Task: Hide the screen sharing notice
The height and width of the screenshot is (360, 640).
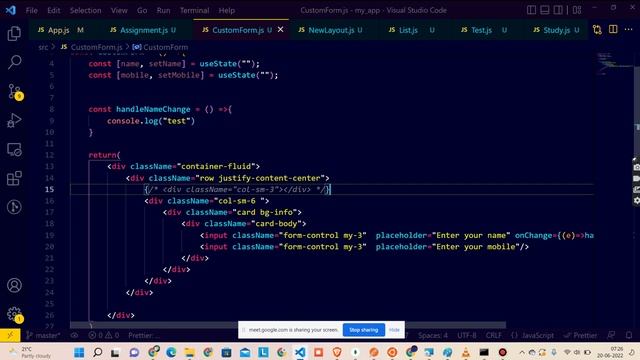Action: point(394,330)
